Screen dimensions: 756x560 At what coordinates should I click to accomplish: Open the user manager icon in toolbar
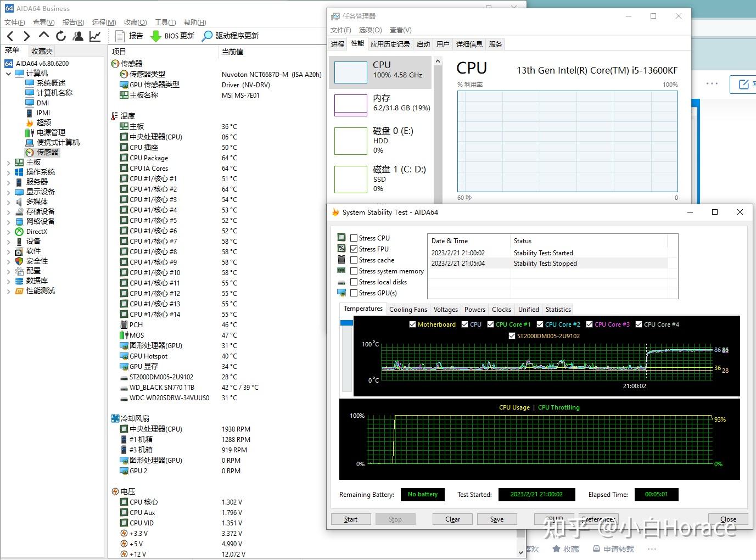[78, 36]
